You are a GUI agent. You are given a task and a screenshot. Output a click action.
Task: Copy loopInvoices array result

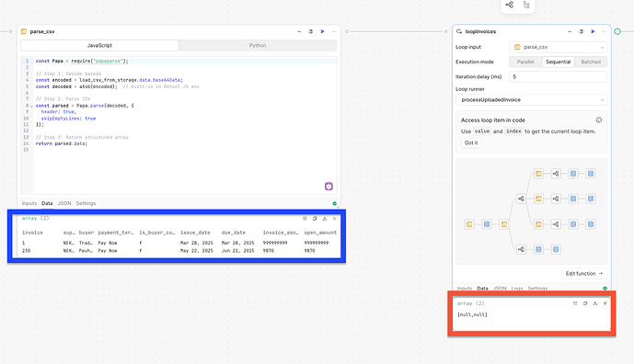pos(585,303)
